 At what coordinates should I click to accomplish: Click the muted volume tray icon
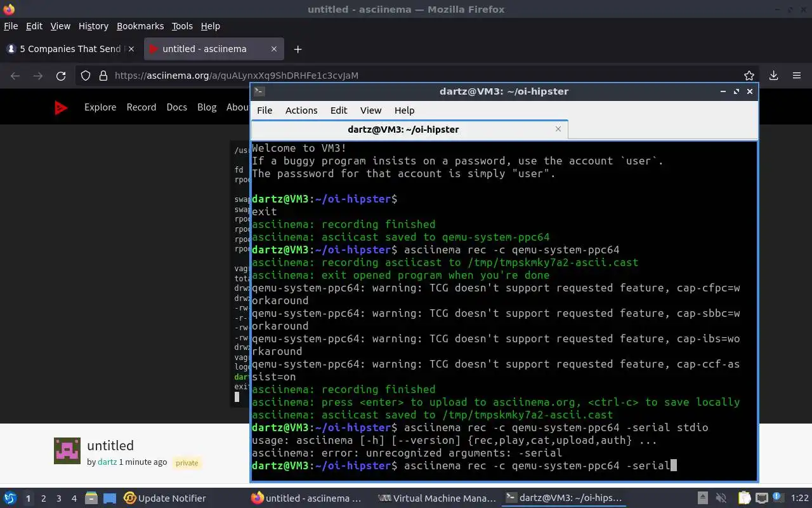(721, 498)
